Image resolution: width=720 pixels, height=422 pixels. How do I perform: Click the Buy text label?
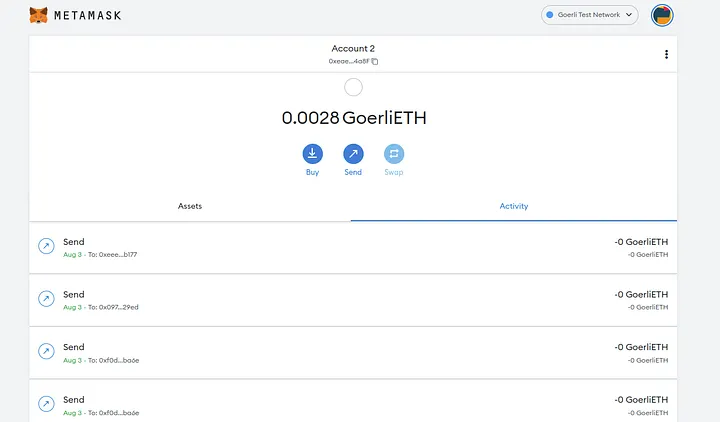(x=313, y=173)
